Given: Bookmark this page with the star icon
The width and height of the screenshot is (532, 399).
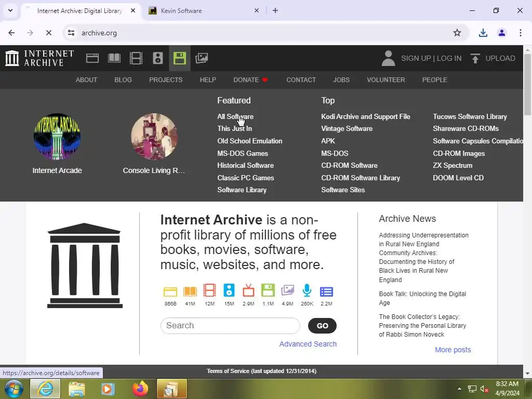Looking at the screenshot, I should [x=457, y=33].
